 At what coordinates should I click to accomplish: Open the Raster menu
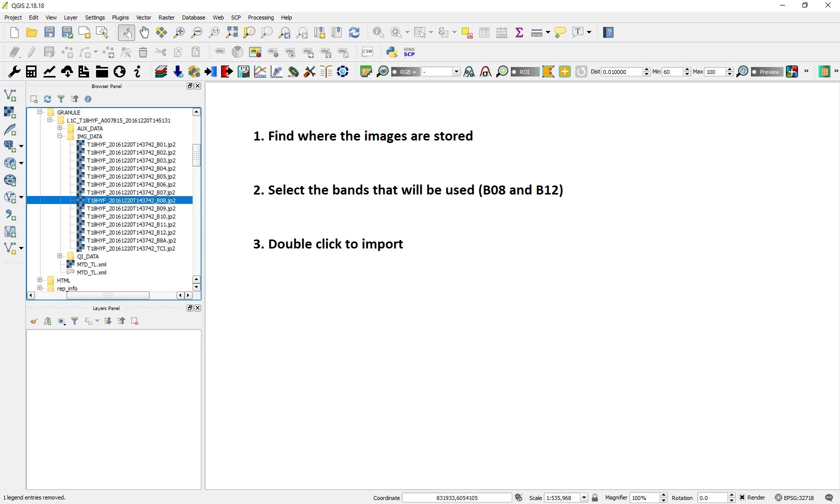coord(166,17)
